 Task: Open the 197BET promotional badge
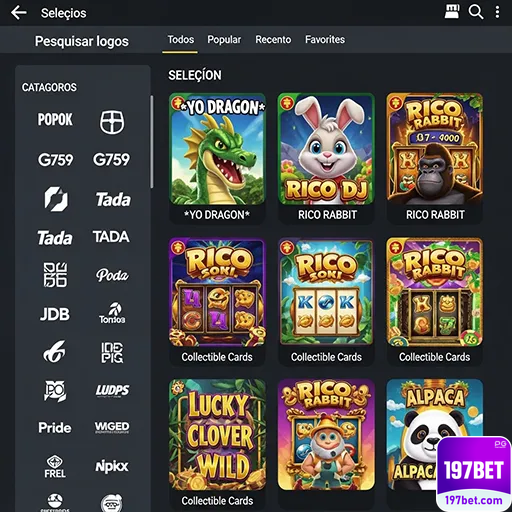point(474,470)
